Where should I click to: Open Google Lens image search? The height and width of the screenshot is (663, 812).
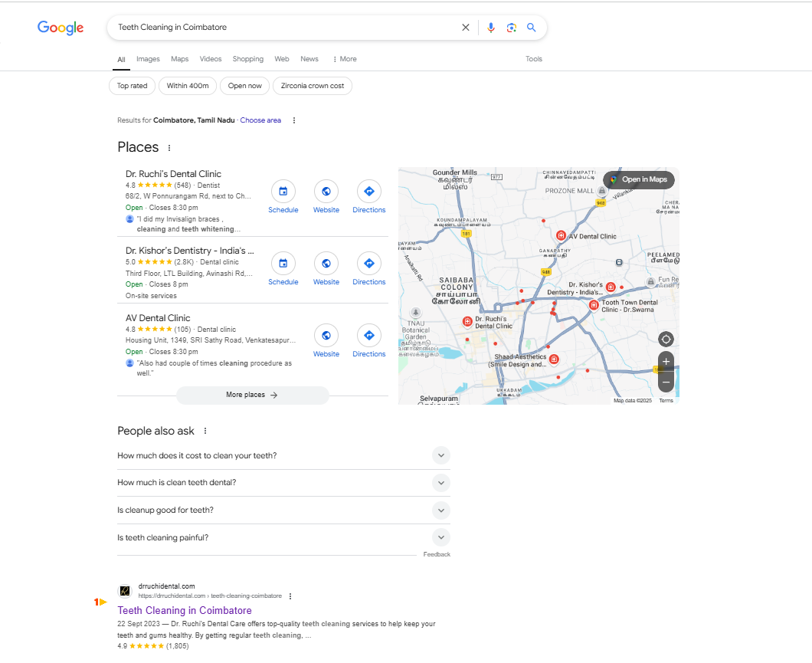pos(511,28)
